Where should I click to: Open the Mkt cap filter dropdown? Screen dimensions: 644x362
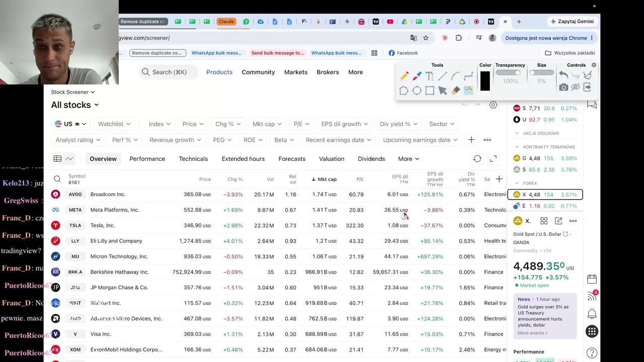pyautogui.click(x=267, y=124)
